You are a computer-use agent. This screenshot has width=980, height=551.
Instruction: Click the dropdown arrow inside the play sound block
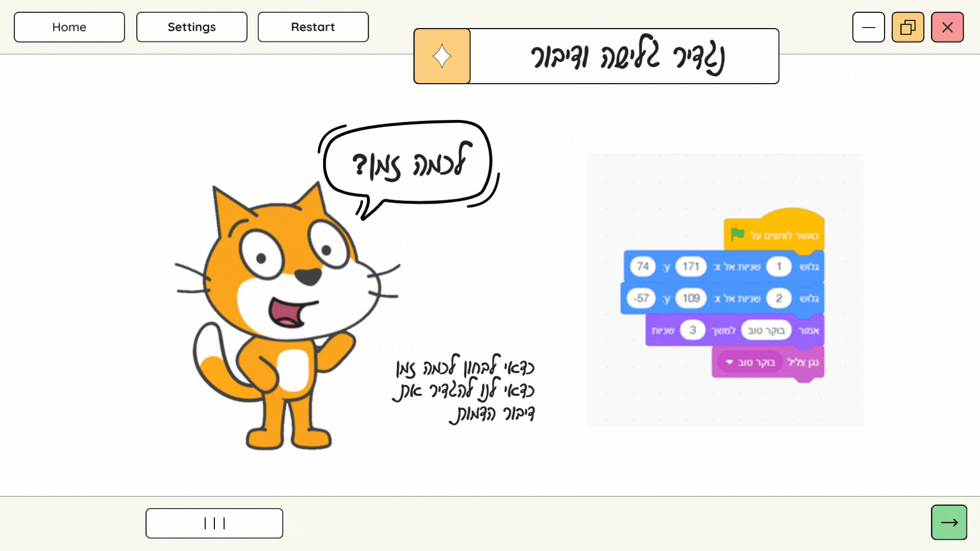point(729,362)
